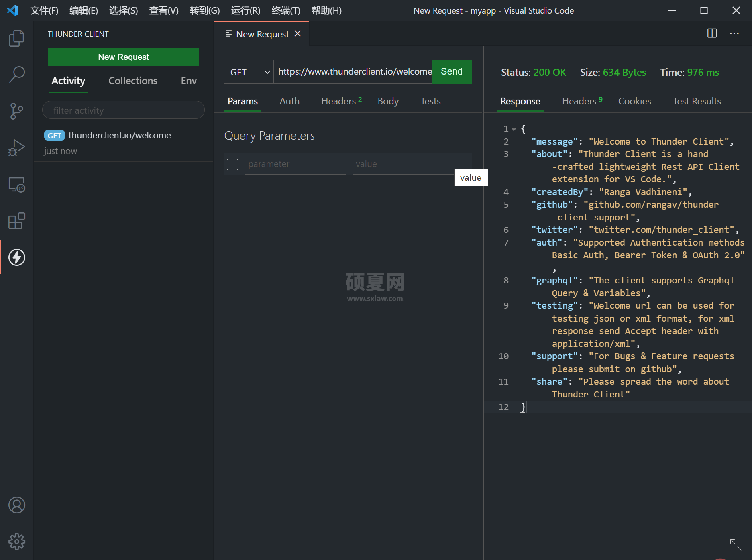Viewport: 752px width, 560px height.
Task: Select the Tests request tab
Action: (x=430, y=101)
